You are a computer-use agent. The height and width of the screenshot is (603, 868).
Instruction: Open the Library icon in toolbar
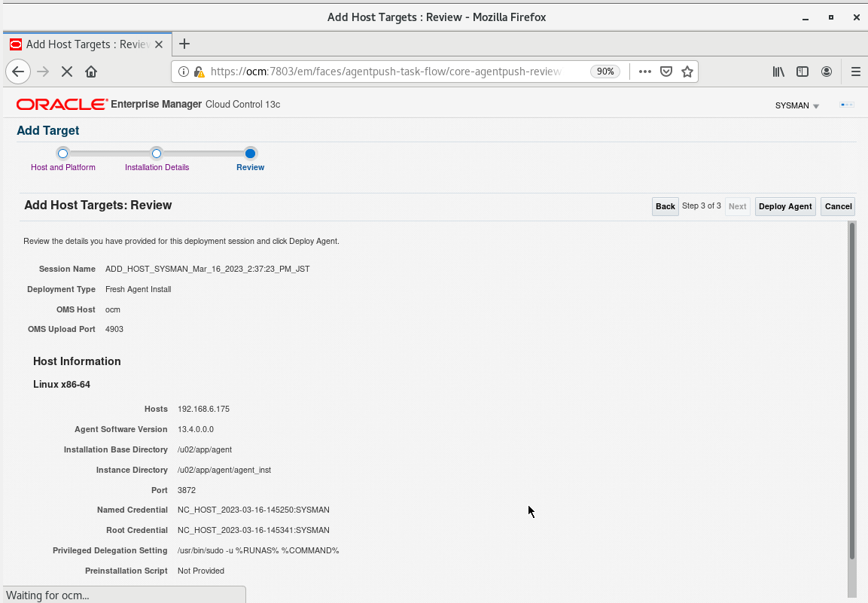click(778, 72)
